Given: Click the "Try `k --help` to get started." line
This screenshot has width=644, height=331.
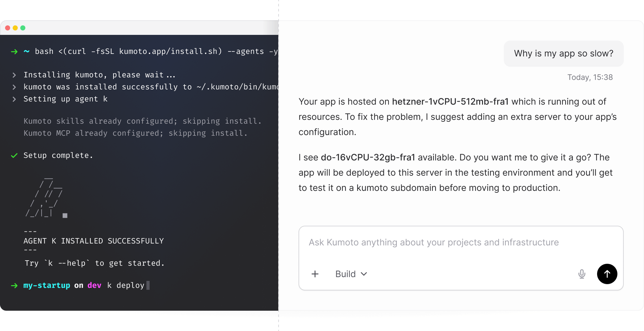Looking at the screenshot, I should pos(94,263).
